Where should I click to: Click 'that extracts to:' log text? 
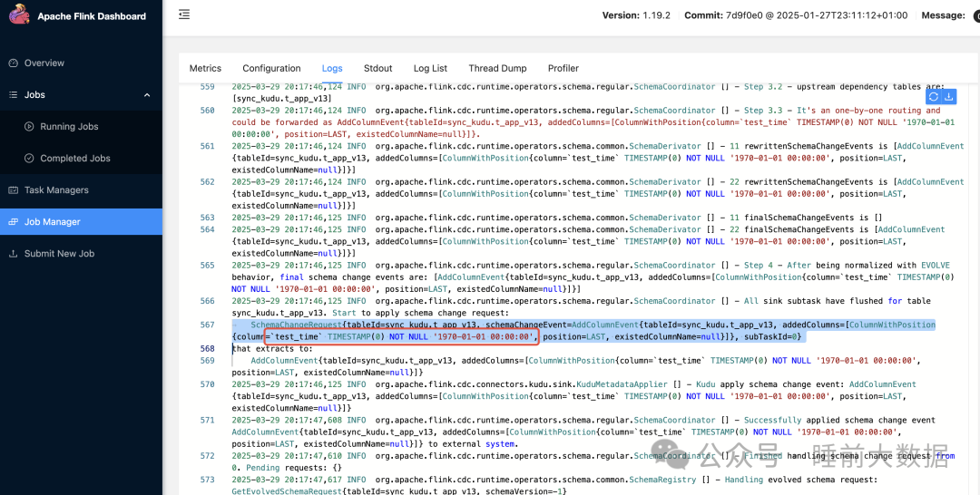tap(272, 349)
